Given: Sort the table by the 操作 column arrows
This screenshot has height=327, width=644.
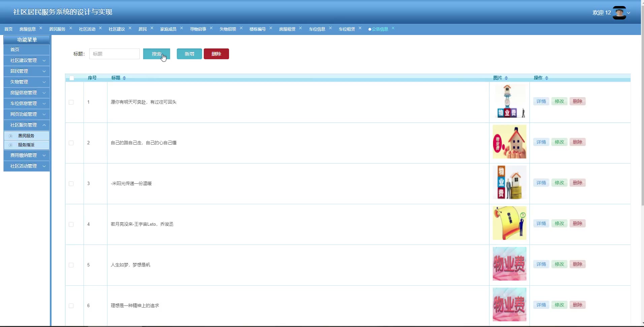Looking at the screenshot, I should point(547,78).
